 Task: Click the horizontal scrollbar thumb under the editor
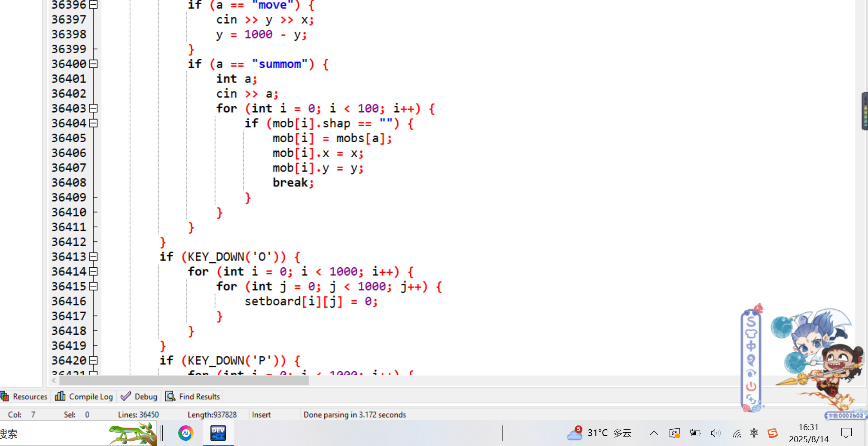(x=184, y=381)
